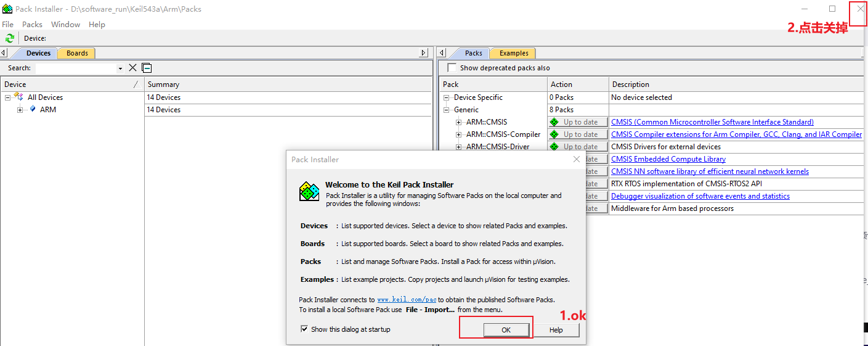Open the Window menu
868x346 pixels.
pyautogui.click(x=65, y=24)
